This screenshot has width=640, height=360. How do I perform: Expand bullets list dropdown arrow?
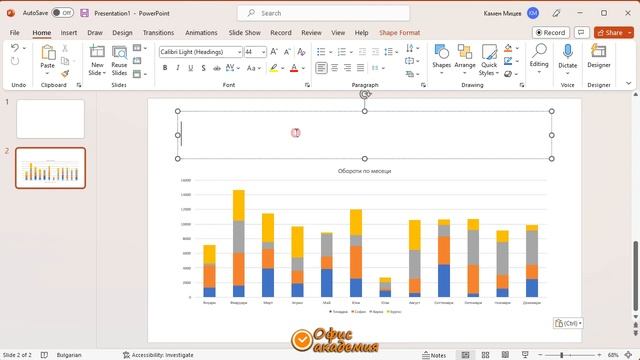[331, 52]
